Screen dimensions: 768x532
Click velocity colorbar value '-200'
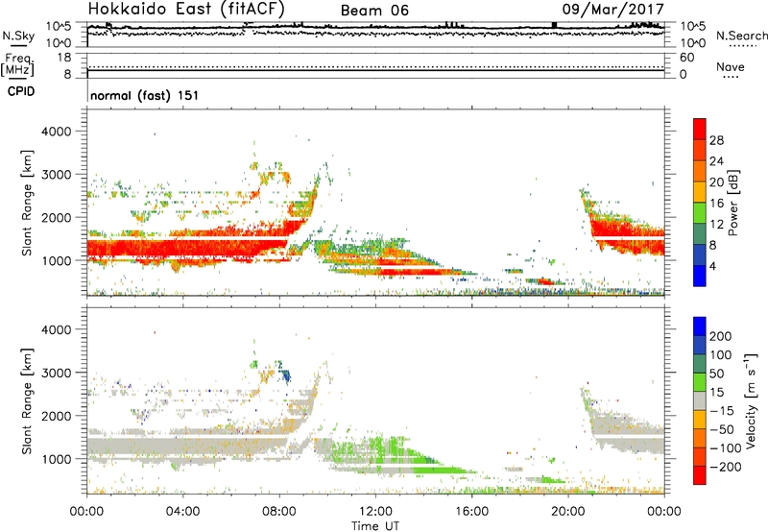(x=726, y=467)
